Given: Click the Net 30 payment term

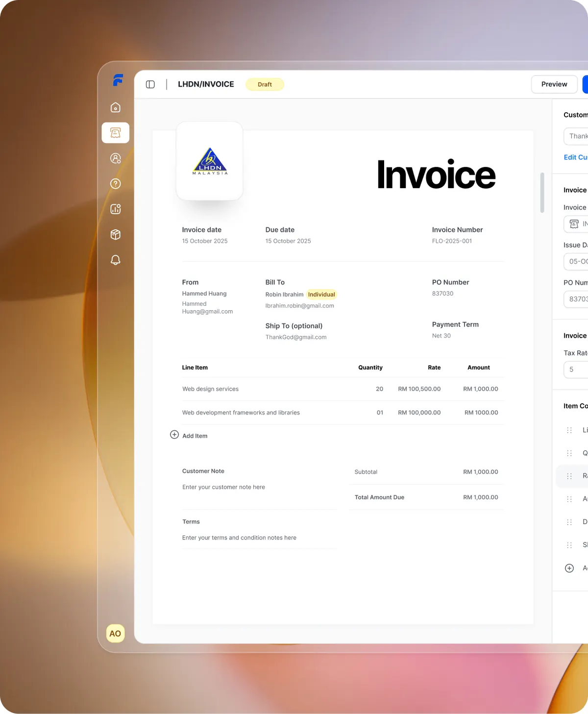Looking at the screenshot, I should (441, 336).
